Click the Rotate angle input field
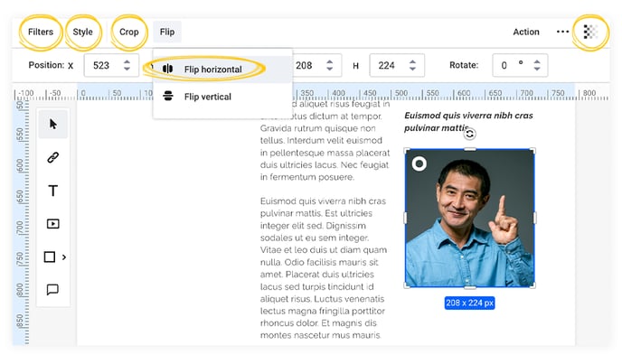Screen dimensions: 622x364 tap(520, 65)
